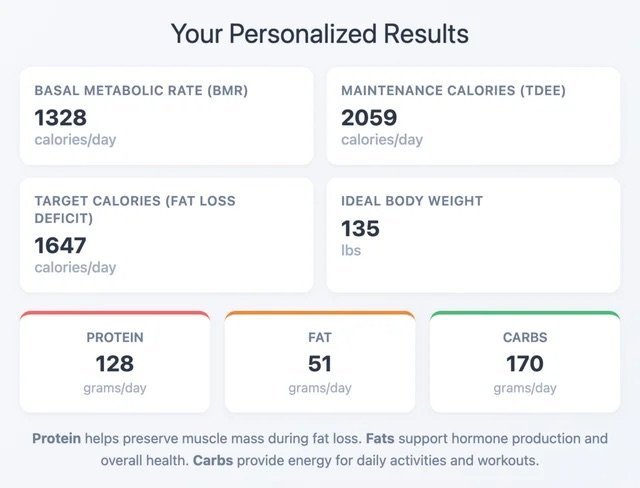640x488 pixels.
Task: Select the Target Calories fat loss card
Action: (166, 234)
